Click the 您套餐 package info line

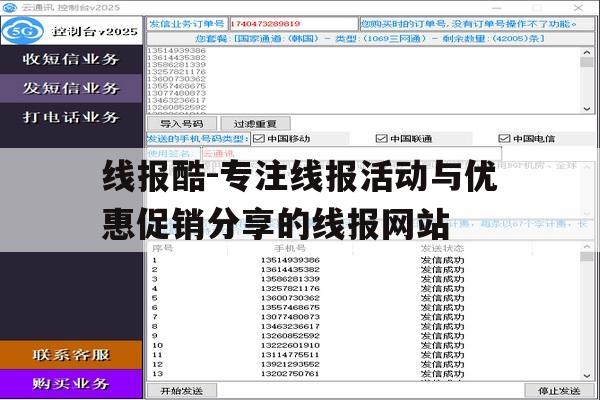click(x=370, y=39)
